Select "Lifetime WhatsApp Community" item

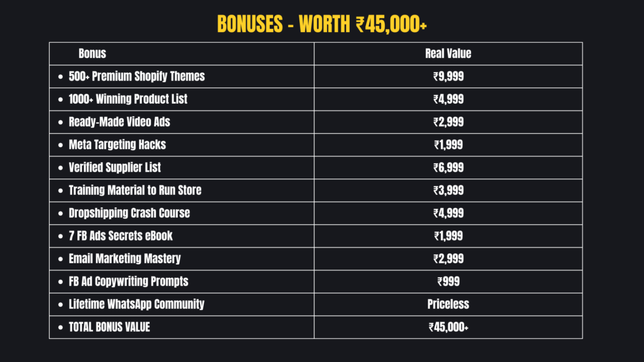pyautogui.click(x=136, y=304)
